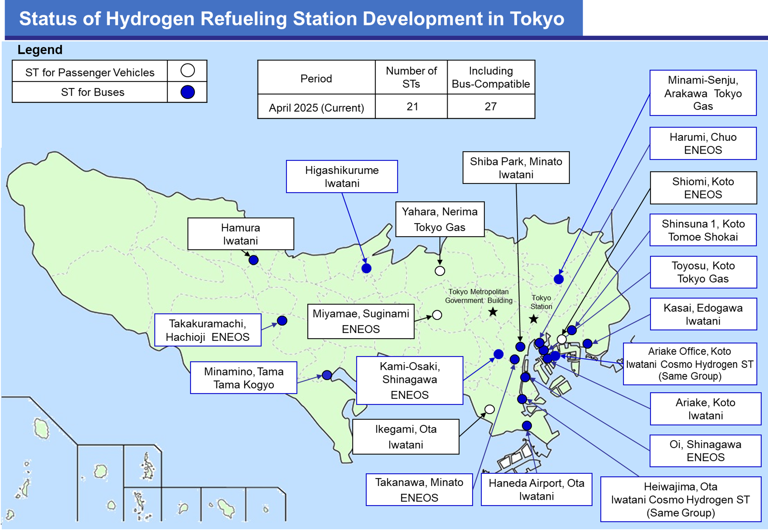Click the blue bus station color swatch
Image resolution: width=768 pixels, height=532 pixels.
click(188, 92)
